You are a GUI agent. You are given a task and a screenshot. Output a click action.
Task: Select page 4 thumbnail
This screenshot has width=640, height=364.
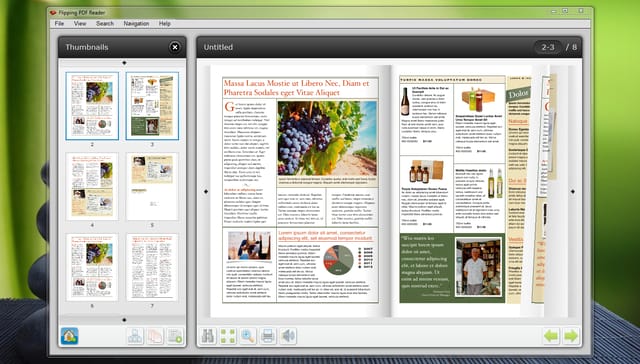click(x=92, y=186)
